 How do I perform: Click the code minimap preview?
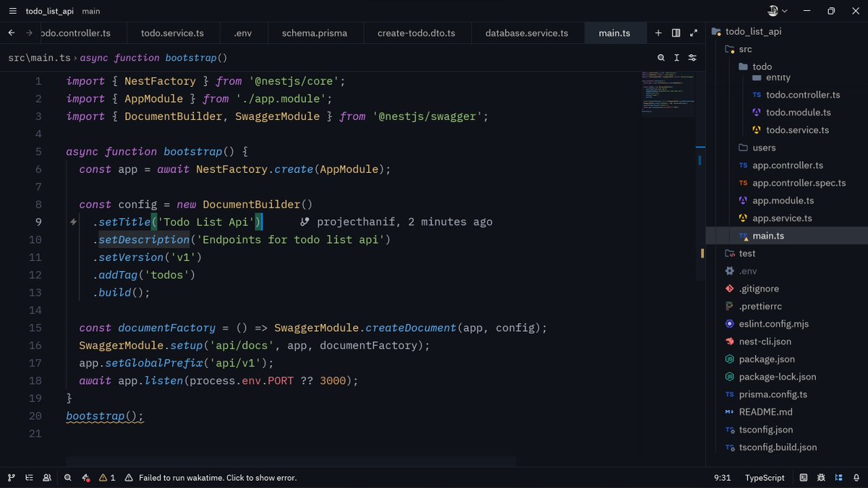(x=666, y=93)
